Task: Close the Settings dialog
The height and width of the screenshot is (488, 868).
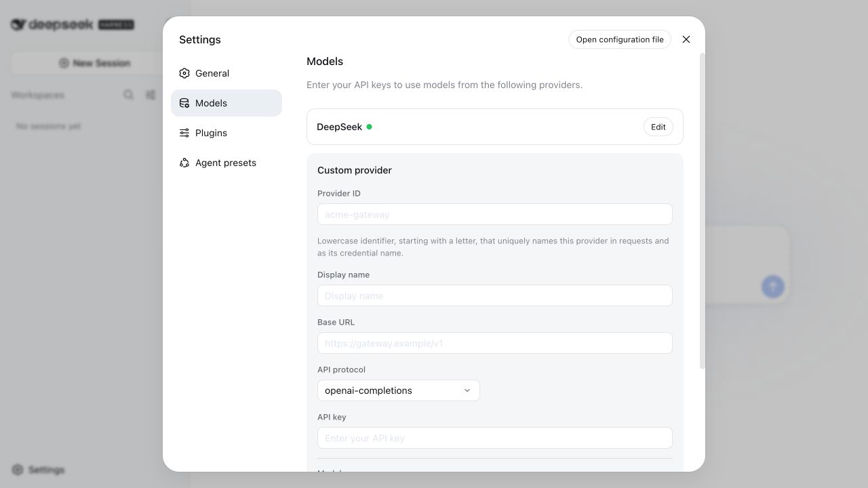Action: click(x=686, y=39)
